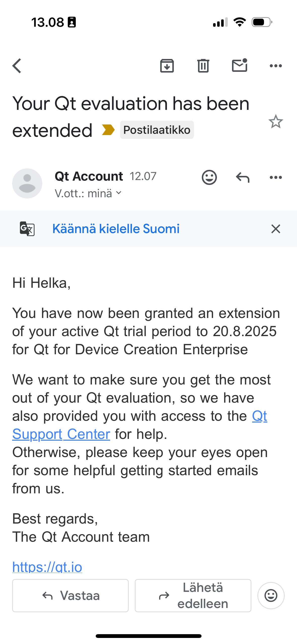The image size is (297, 644).
Task: Open the https://qt.io link
Action: click(x=47, y=567)
